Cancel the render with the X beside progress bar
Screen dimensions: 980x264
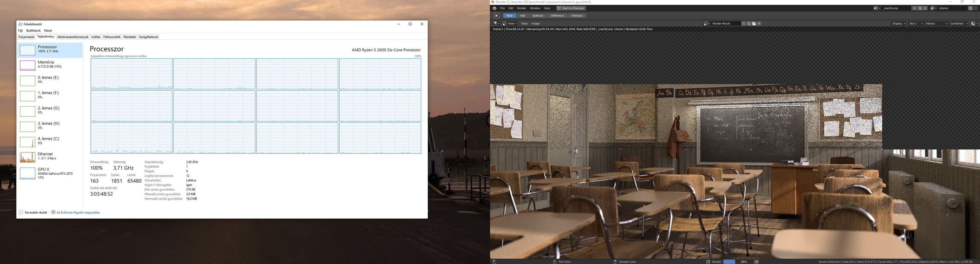click(x=757, y=262)
